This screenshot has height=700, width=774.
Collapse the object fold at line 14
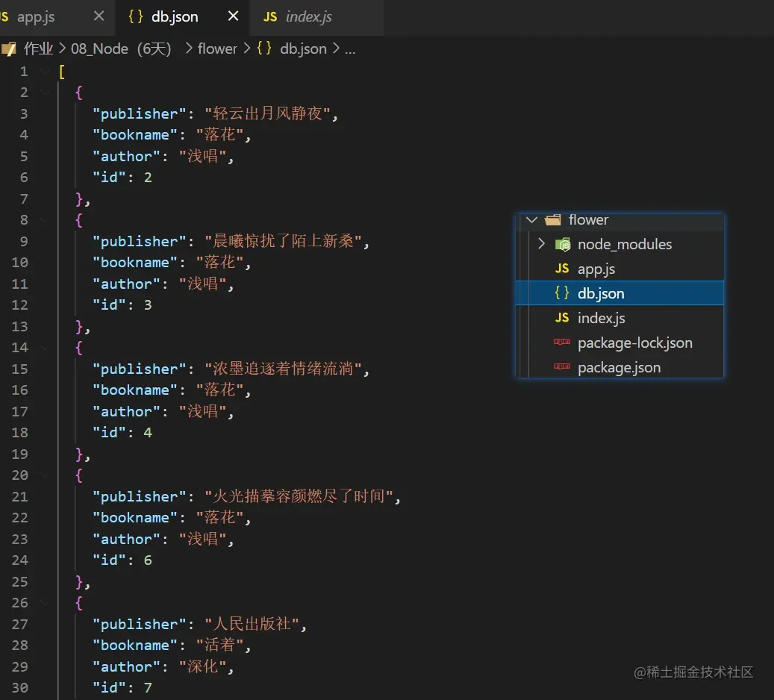point(45,348)
